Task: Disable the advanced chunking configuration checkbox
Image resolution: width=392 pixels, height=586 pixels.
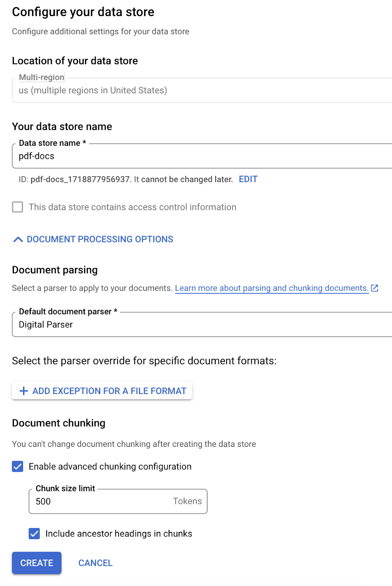Action: point(18,467)
